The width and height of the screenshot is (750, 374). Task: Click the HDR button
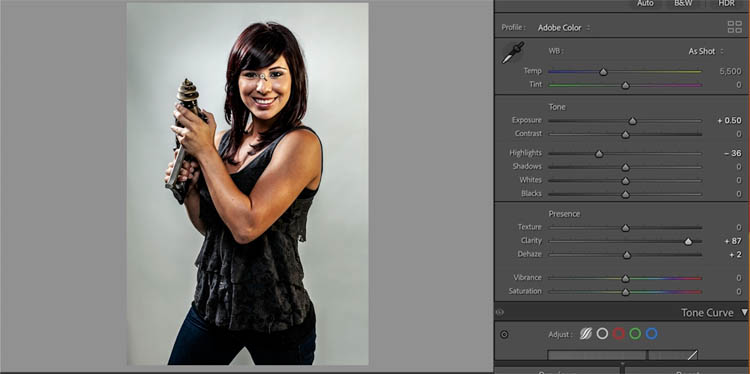pyautogui.click(x=727, y=3)
